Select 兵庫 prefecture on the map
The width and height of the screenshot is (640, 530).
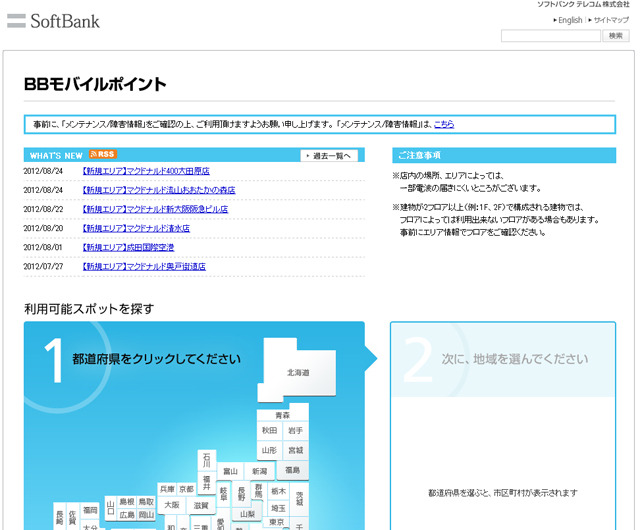tap(167, 489)
